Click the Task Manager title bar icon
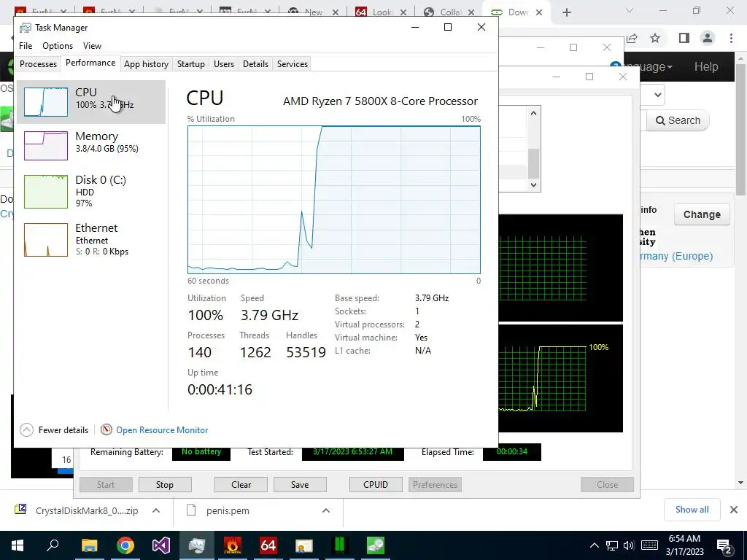The width and height of the screenshot is (747, 560). [26, 28]
